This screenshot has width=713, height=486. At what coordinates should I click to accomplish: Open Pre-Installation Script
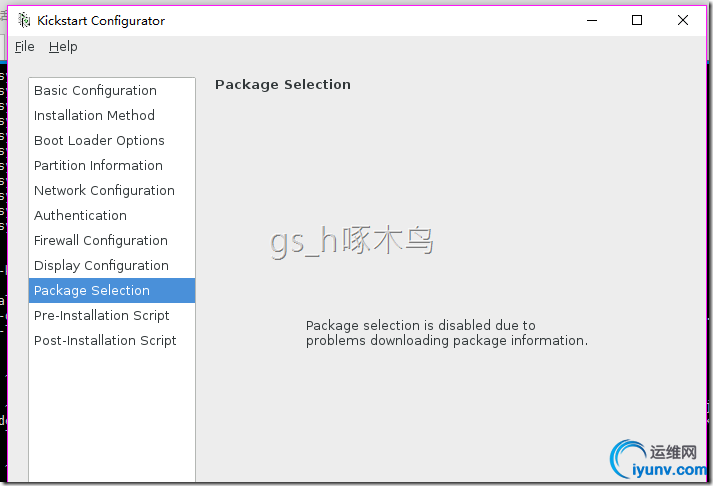coord(102,315)
